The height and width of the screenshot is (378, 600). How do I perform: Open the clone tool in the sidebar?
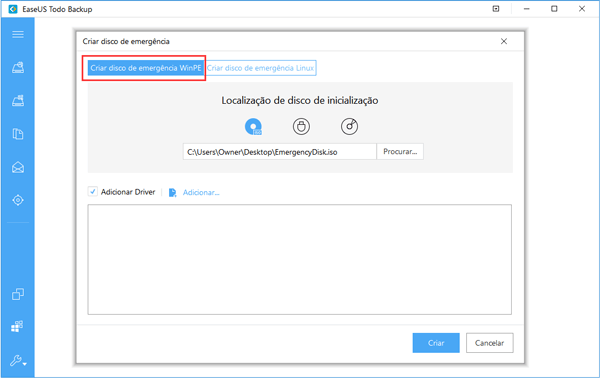(x=18, y=294)
